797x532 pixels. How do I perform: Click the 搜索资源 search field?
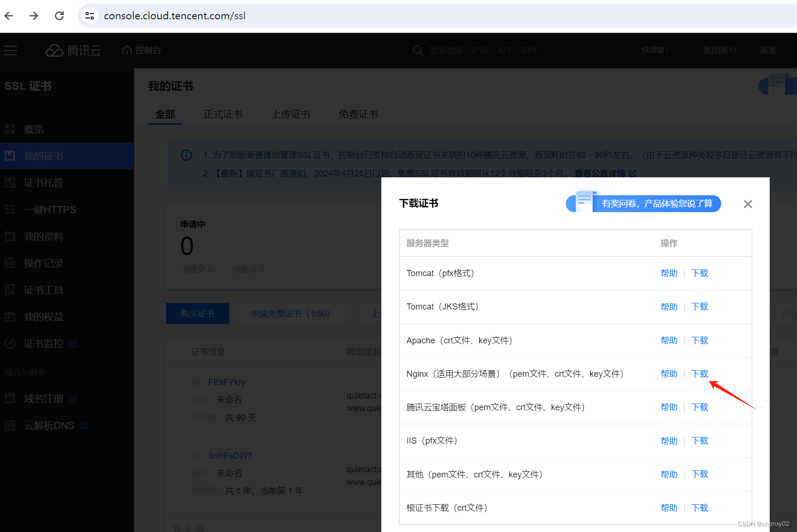pos(487,50)
